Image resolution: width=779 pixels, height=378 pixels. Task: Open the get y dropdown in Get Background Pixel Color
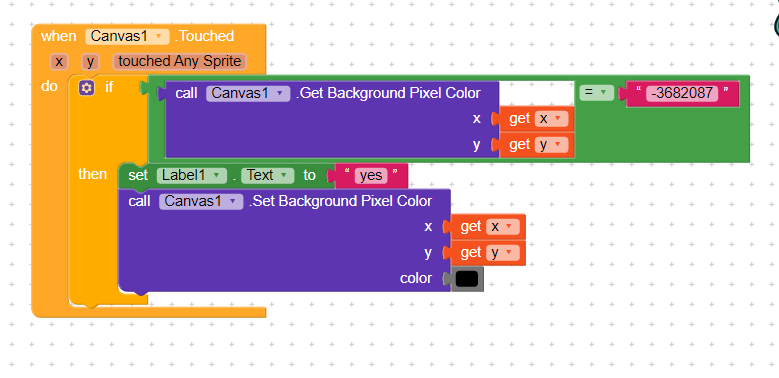(x=551, y=145)
